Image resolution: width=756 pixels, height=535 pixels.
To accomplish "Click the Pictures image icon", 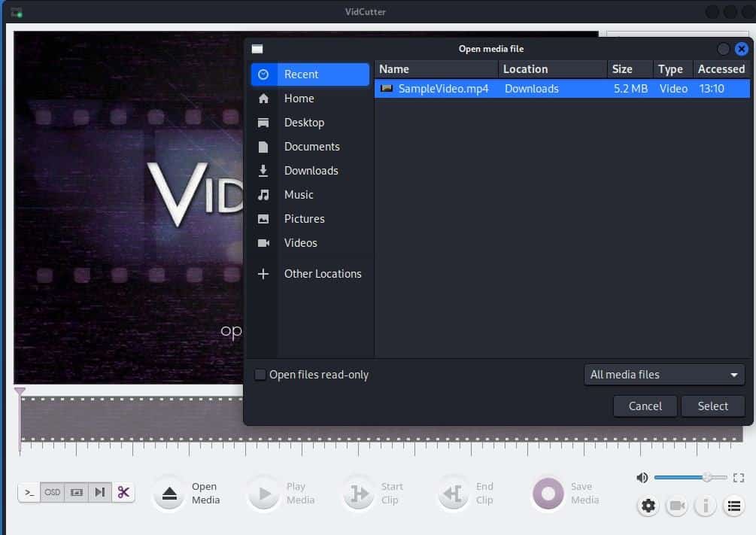I will coord(263,219).
